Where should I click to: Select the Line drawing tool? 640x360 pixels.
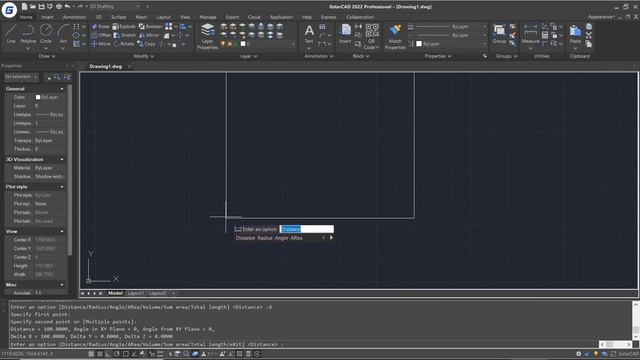[11, 33]
